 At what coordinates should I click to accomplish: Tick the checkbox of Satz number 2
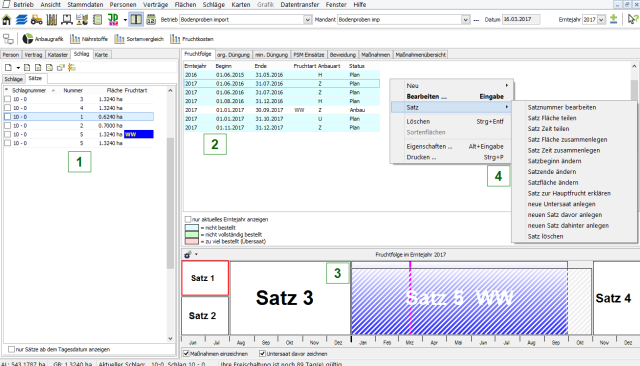(7, 125)
